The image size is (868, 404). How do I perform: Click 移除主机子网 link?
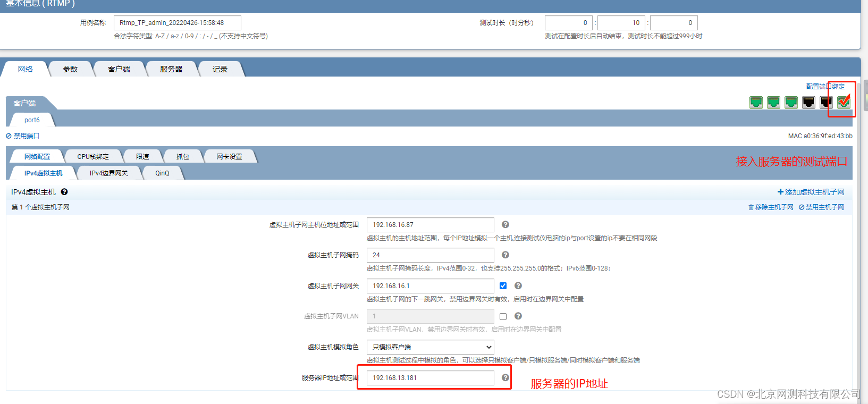(x=771, y=207)
